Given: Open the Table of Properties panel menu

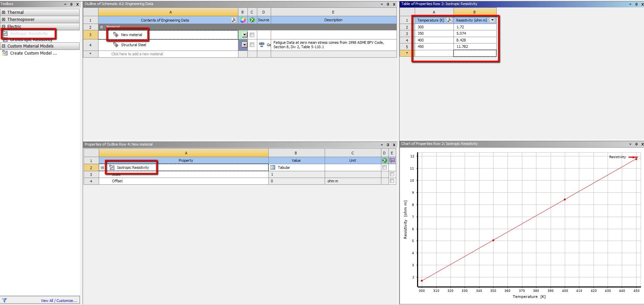Looking at the screenshot, I should [x=629, y=4].
